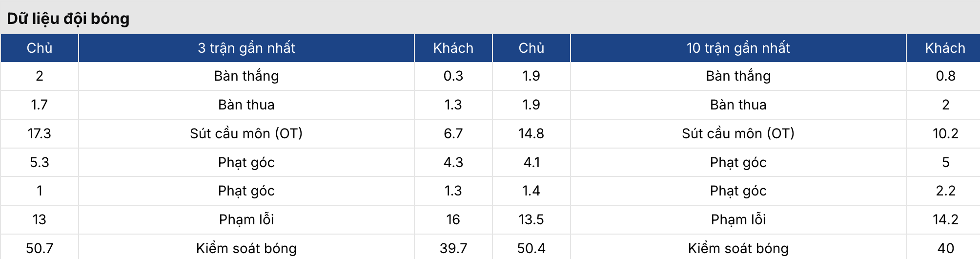Select the home shots value 17.3
Screen dimensions: 980x259
point(40,133)
